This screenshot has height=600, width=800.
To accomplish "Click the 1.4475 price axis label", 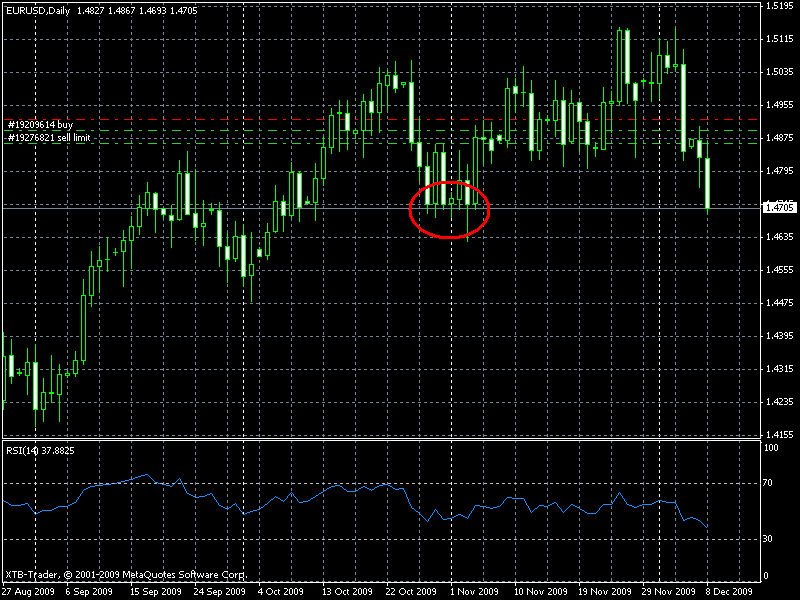I will click(780, 303).
